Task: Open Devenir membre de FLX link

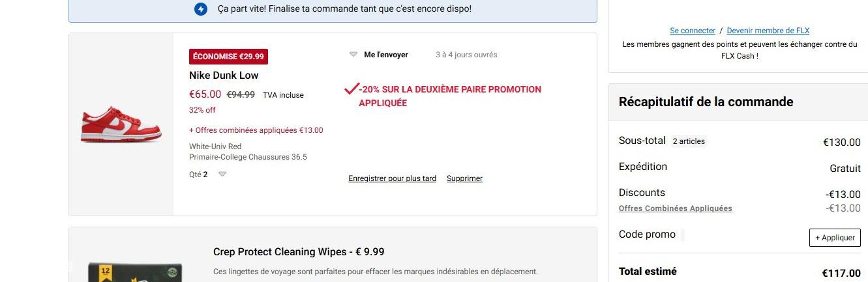Action: click(x=768, y=31)
